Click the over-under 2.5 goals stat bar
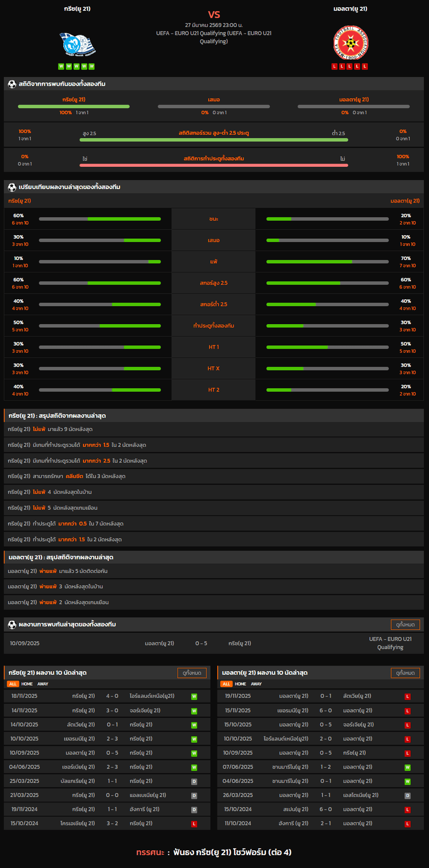 tap(213, 140)
